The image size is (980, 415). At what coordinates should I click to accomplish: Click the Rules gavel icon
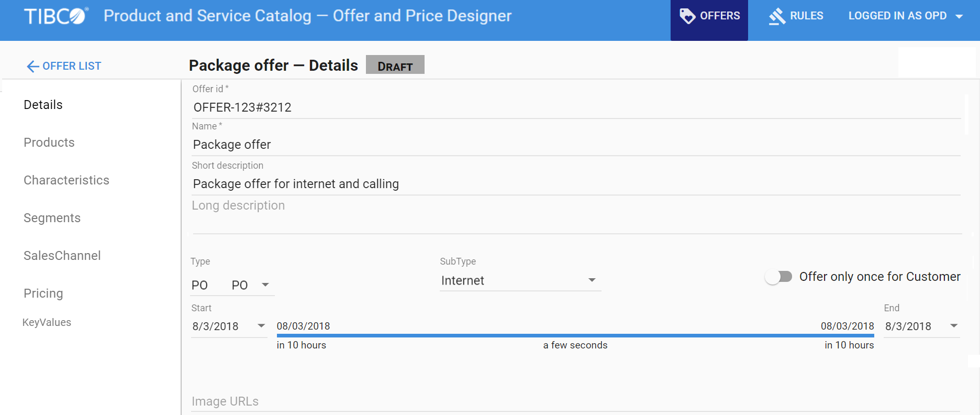tap(777, 16)
